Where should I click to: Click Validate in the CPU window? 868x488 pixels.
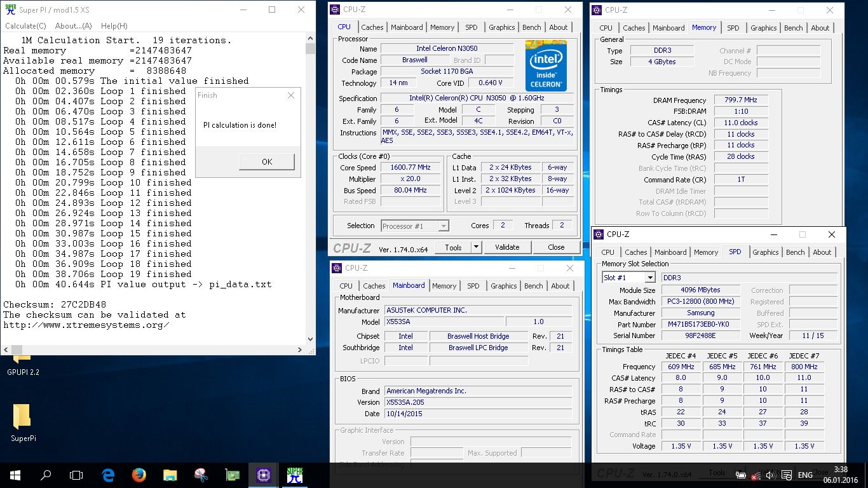[507, 247]
